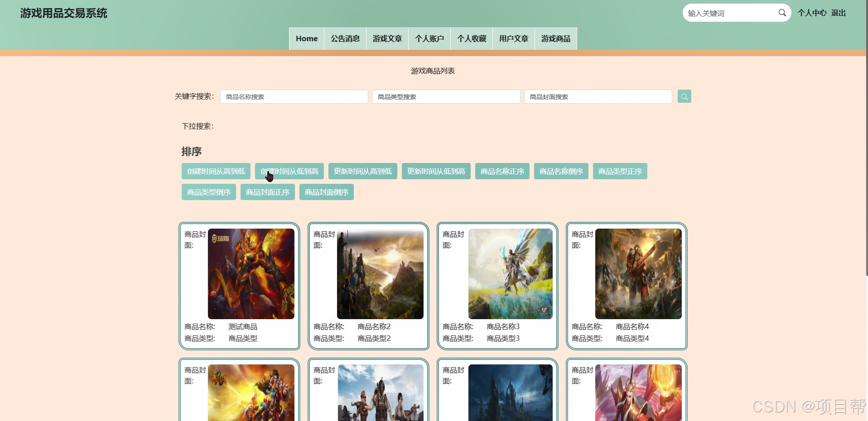Open the yellow cartoon battle cover thumbnail
868x421 pixels.
click(251, 392)
